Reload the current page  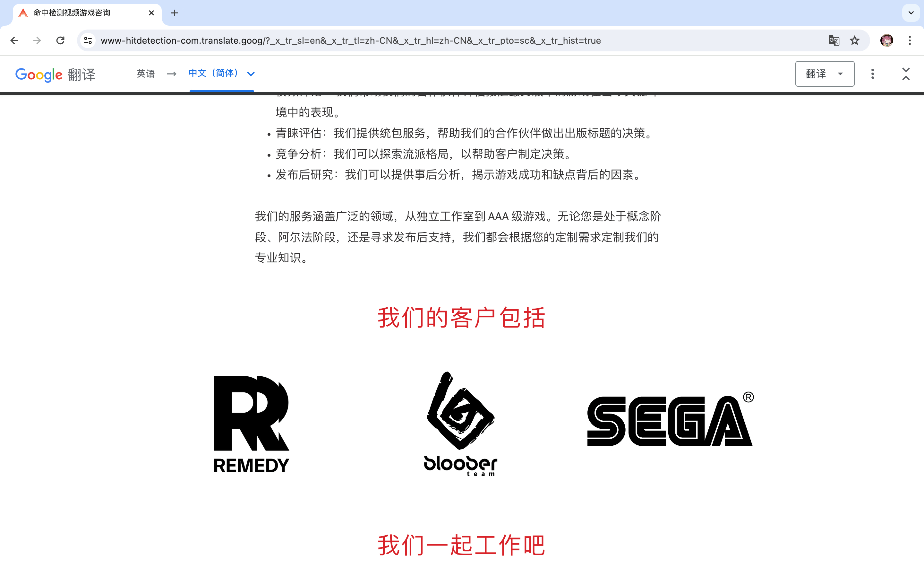pos(60,40)
